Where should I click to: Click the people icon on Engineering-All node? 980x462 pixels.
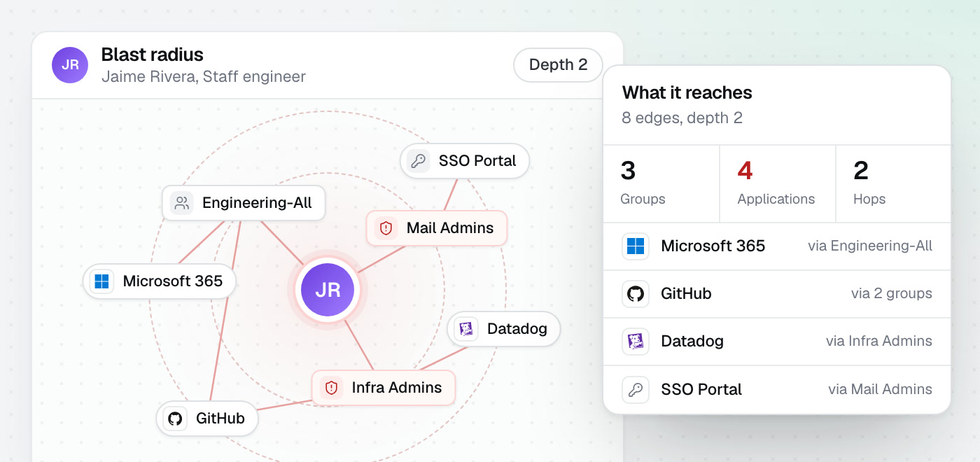pyautogui.click(x=182, y=203)
